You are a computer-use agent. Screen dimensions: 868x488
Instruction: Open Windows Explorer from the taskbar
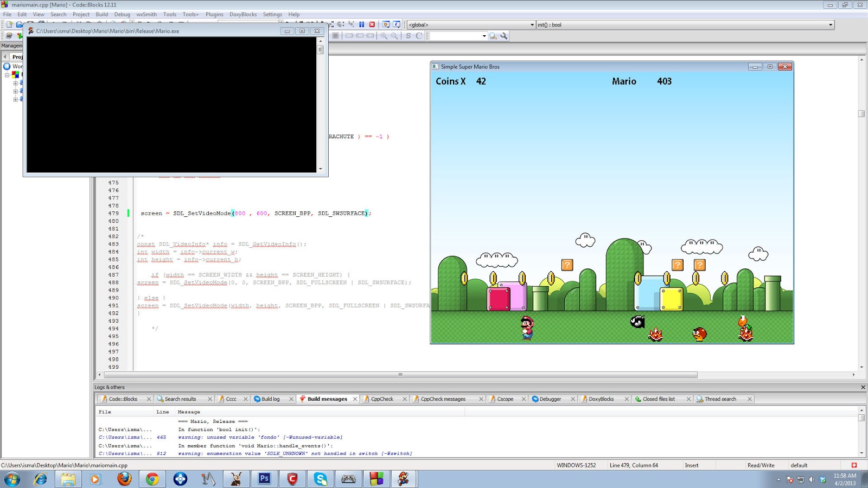(68, 479)
